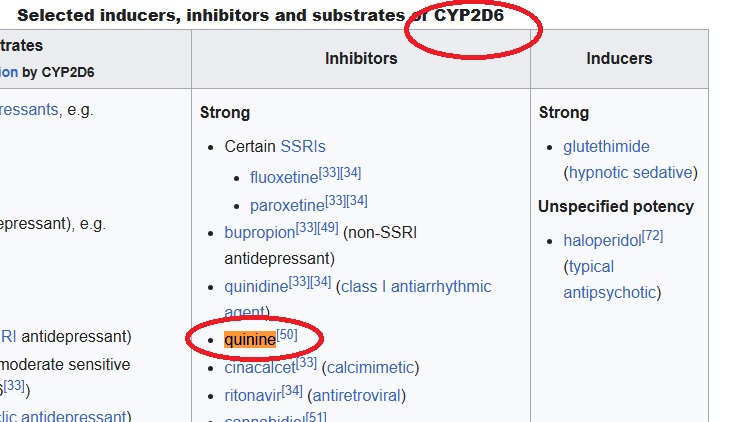Click the bupropion link

click(x=257, y=232)
